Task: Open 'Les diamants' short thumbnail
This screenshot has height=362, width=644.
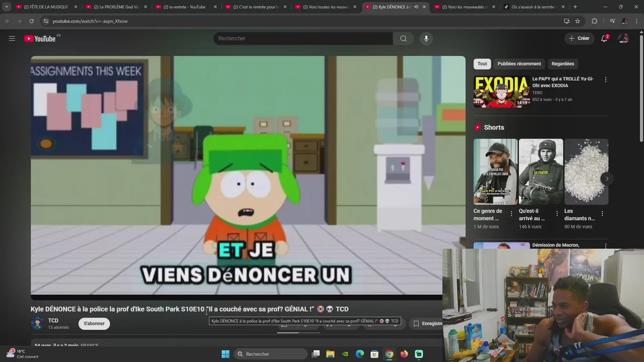Action: tap(586, 171)
